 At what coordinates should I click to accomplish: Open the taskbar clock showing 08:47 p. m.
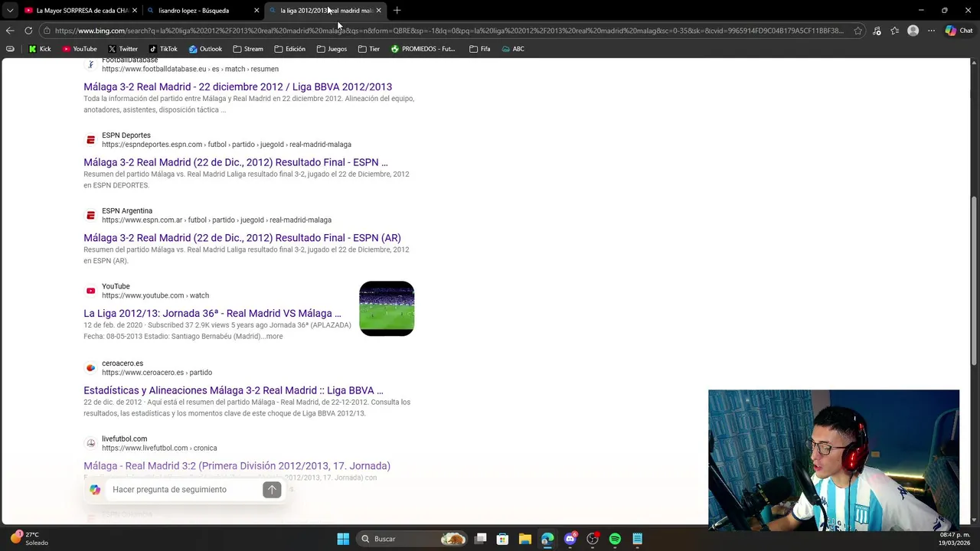955,539
